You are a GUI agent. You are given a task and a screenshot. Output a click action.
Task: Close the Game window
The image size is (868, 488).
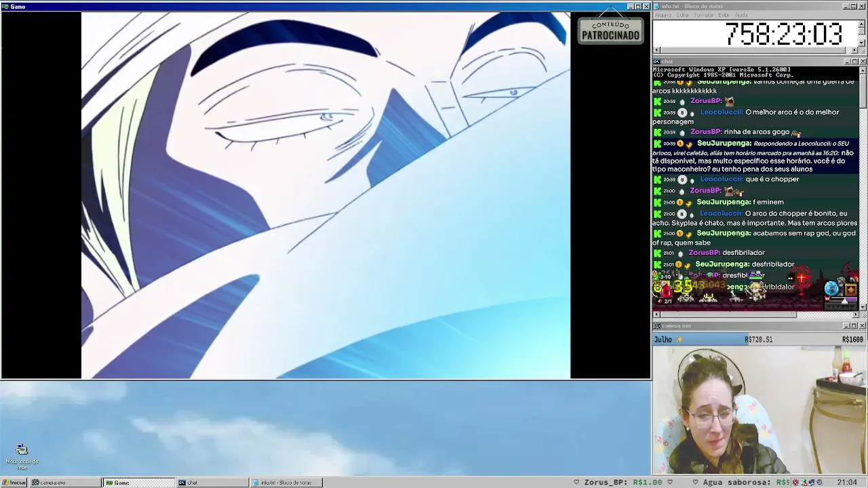coord(646,7)
